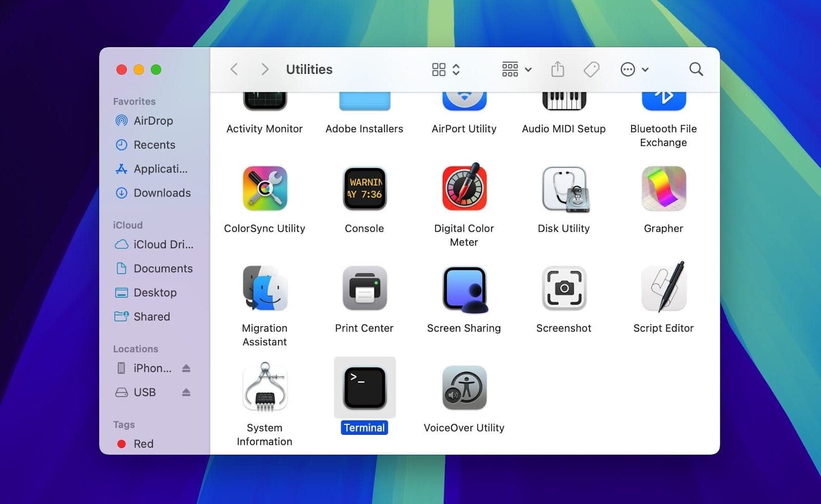Open VoiceOver Utility

coord(463,388)
